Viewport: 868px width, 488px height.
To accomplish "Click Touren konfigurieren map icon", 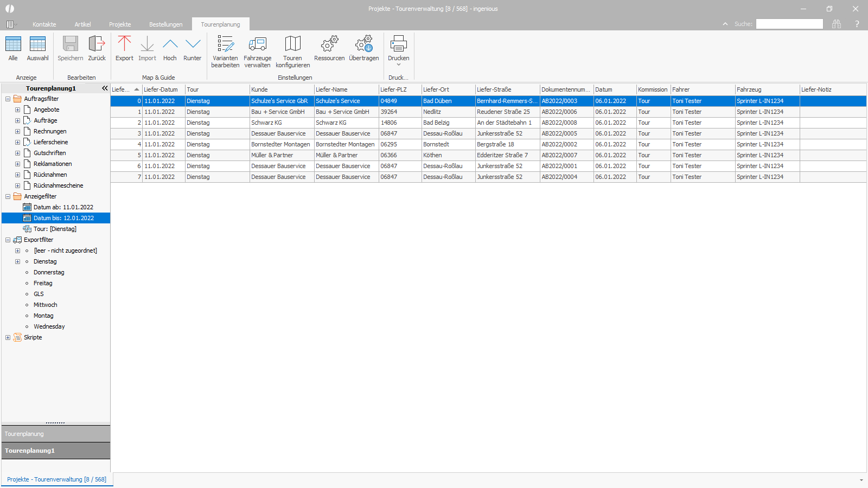I will 292,44.
